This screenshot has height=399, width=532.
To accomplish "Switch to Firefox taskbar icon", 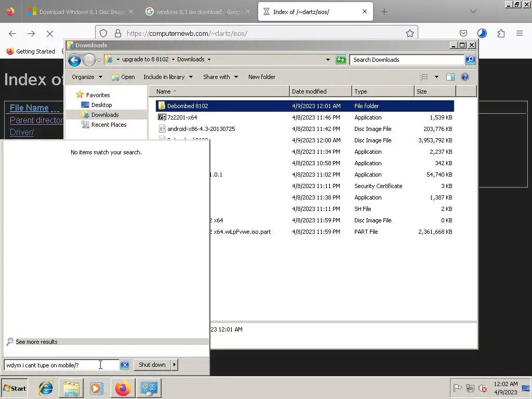I will pyautogui.click(x=123, y=388).
